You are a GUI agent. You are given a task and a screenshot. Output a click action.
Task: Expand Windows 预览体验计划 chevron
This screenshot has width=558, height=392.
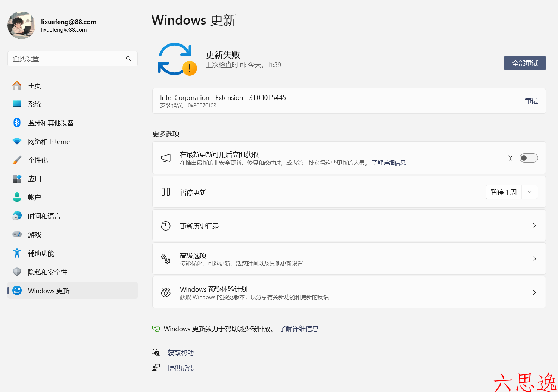pos(534,292)
